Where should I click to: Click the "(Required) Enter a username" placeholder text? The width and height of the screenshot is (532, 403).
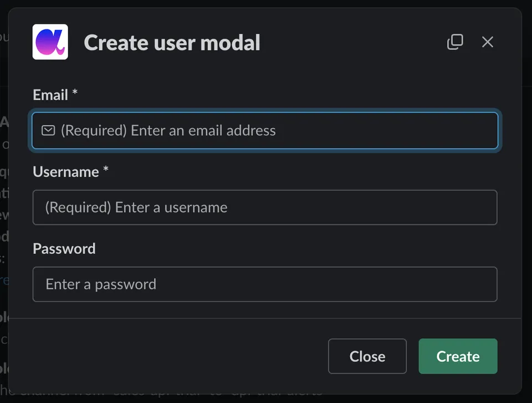point(136,207)
